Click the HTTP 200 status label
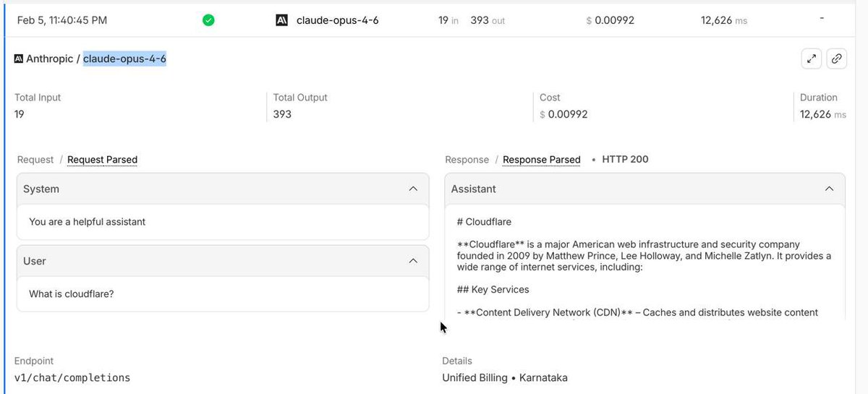This screenshot has height=394, width=868. click(625, 159)
